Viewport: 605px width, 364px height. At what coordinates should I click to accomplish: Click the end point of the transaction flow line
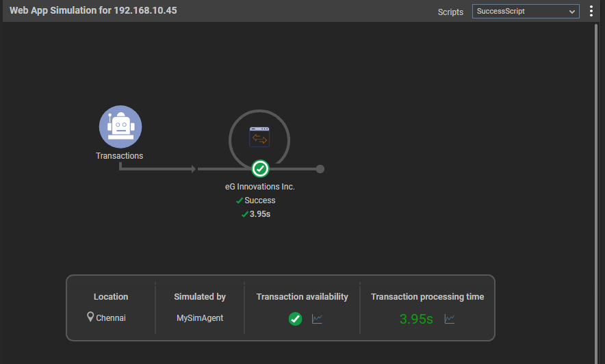point(320,169)
